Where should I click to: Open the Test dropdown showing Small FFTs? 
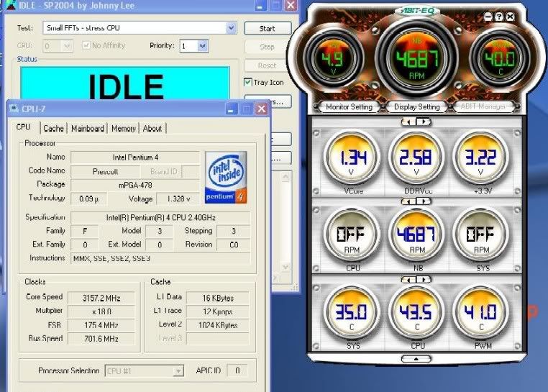(140, 28)
